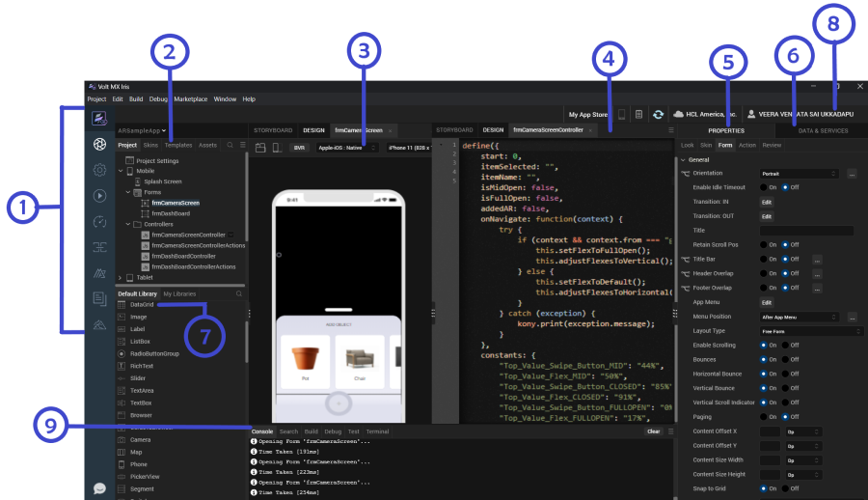
Task: Open the Apple-iOS Native platform dropdown
Action: point(347,148)
